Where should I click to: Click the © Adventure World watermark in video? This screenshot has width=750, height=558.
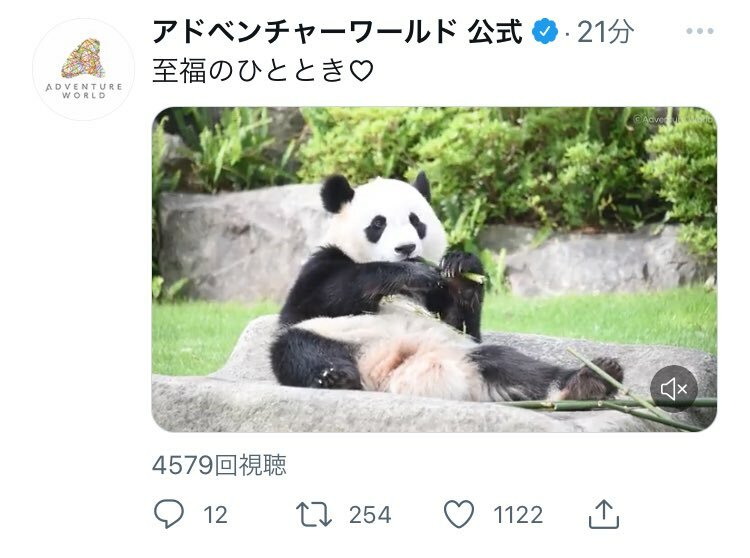(673, 119)
